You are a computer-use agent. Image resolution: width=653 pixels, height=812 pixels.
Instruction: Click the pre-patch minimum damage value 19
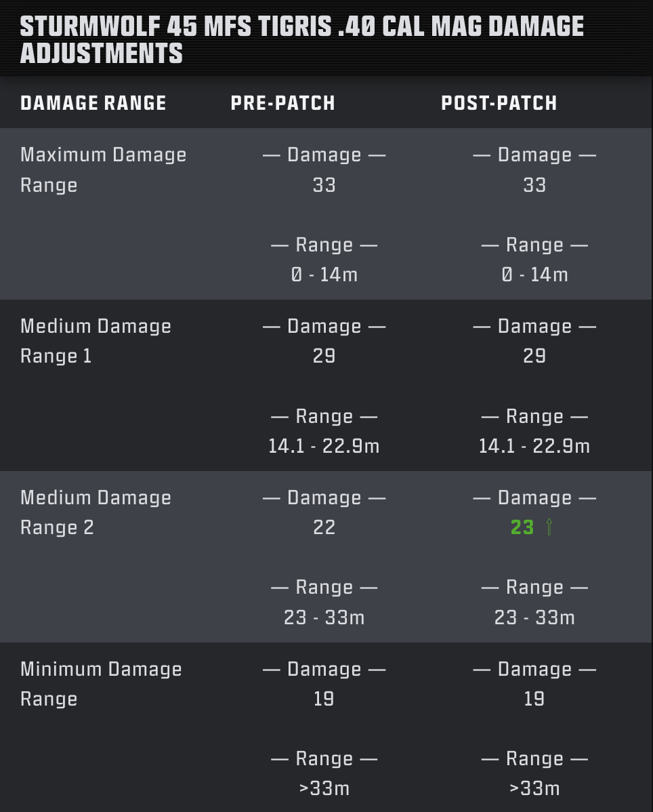point(324,699)
